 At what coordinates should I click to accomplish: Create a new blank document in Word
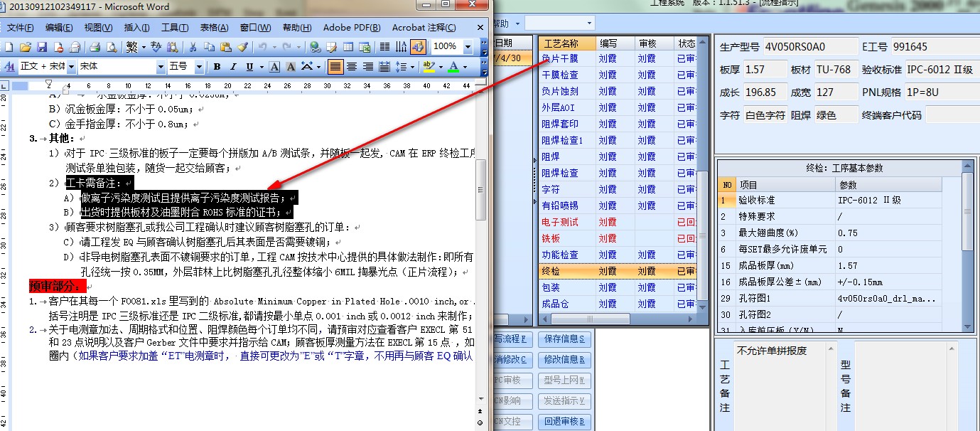pyautogui.click(x=9, y=47)
